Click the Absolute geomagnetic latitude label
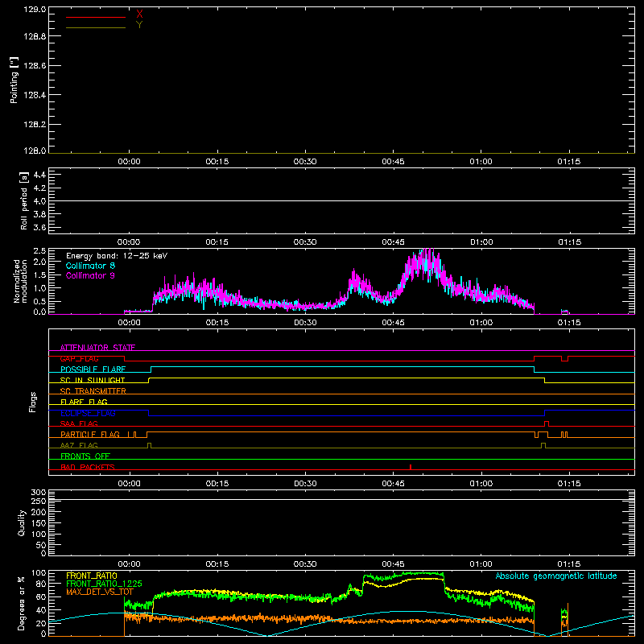The image size is (644, 644). (x=556, y=576)
